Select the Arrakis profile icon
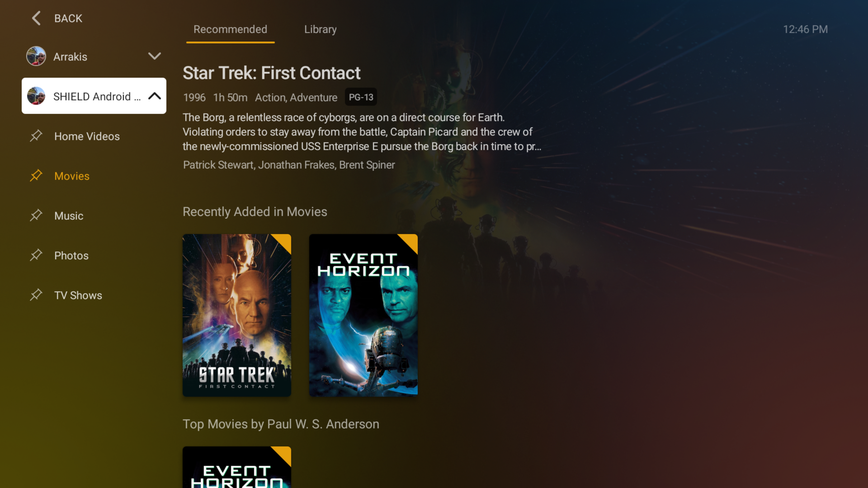 tap(36, 56)
